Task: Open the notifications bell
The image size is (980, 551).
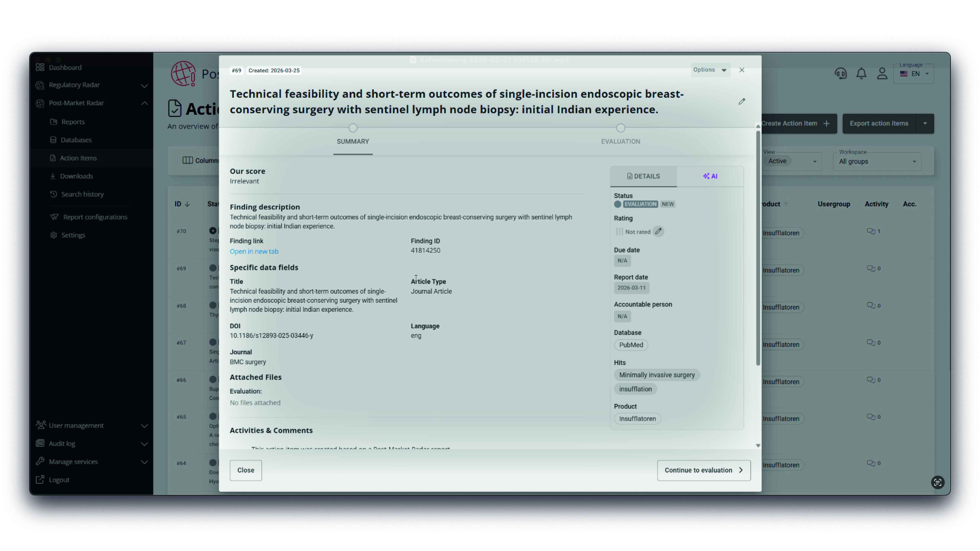Action: pyautogui.click(x=861, y=73)
